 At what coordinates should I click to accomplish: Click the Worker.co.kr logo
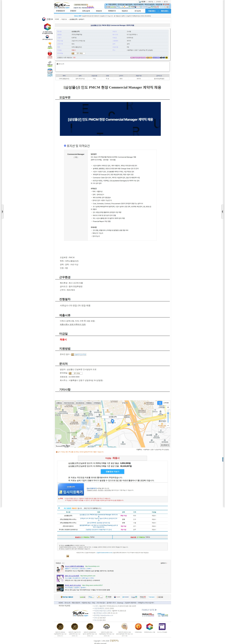pyautogui.click(x=62, y=5)
